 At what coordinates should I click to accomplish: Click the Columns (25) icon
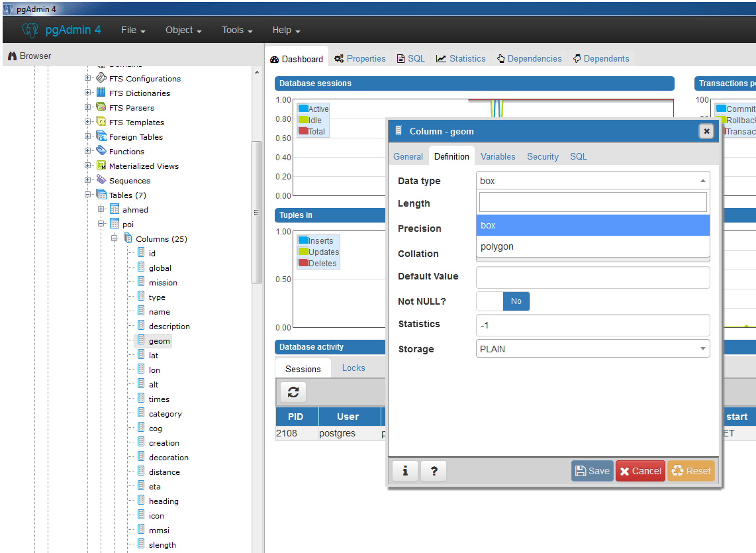click(128, 238)
